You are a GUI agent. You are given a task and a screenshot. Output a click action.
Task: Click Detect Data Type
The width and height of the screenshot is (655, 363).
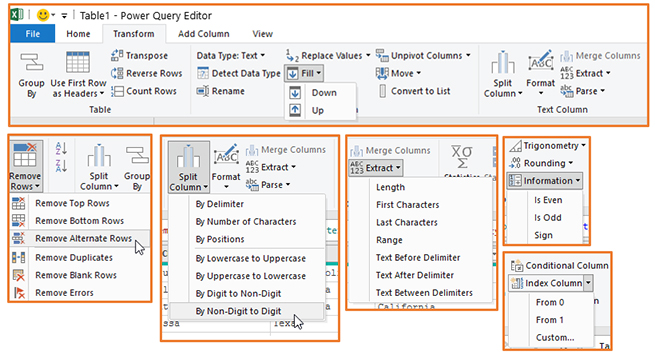pos(239,73)
